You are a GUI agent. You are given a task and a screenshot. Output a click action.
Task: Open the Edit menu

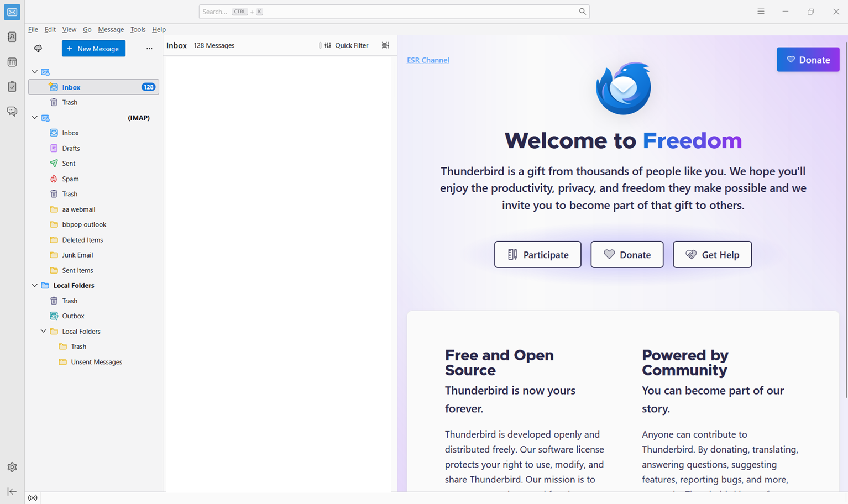tap(50, 29)
